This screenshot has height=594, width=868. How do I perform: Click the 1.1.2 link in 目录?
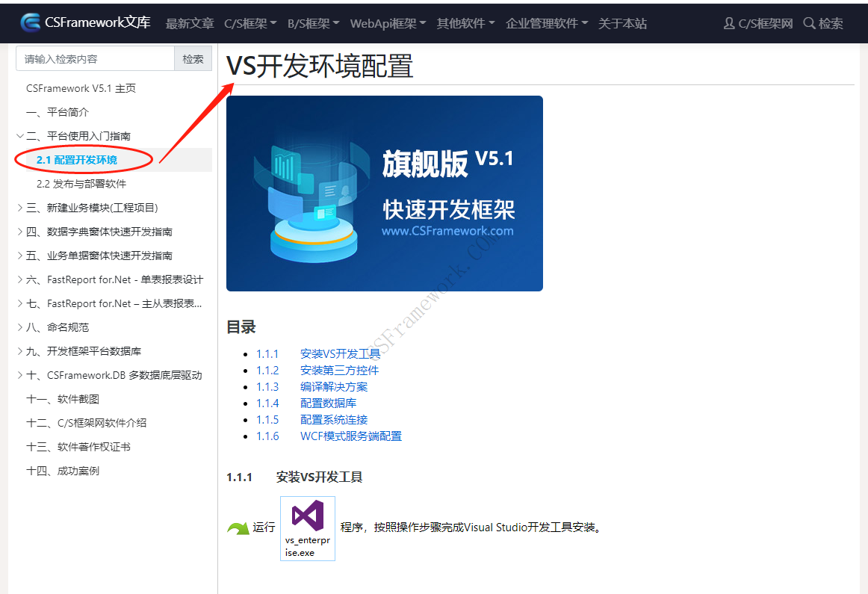(267, 371)
